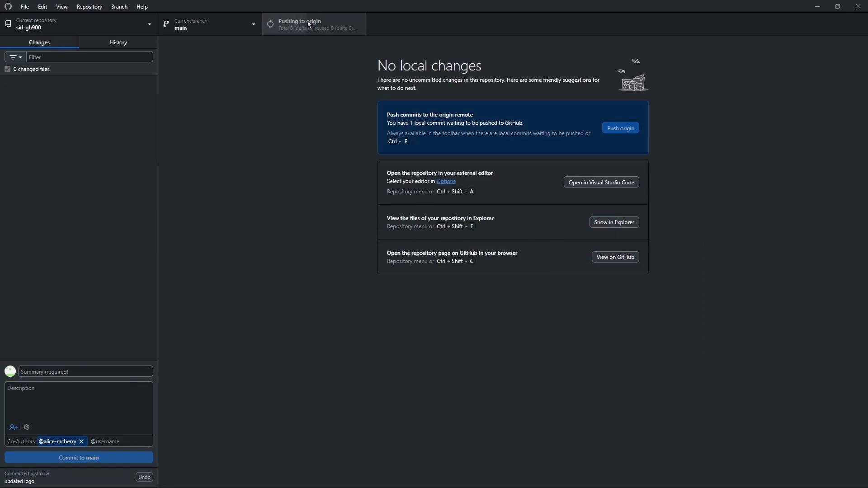
Task: Click the View on GitHub button
Action: click(615, 257)
